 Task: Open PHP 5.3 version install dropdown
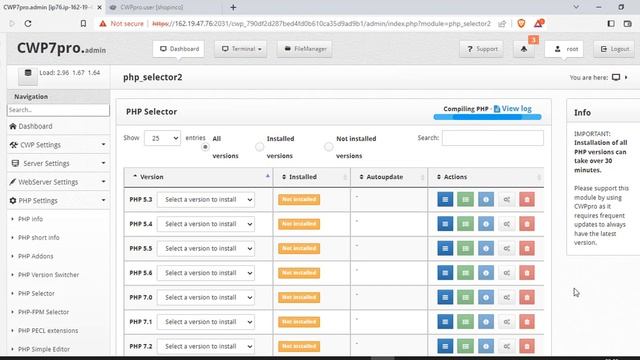click(206, 200)
